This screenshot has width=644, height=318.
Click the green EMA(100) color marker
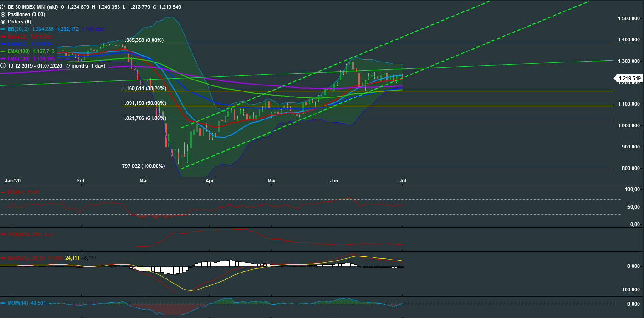(x=3, y=51)
